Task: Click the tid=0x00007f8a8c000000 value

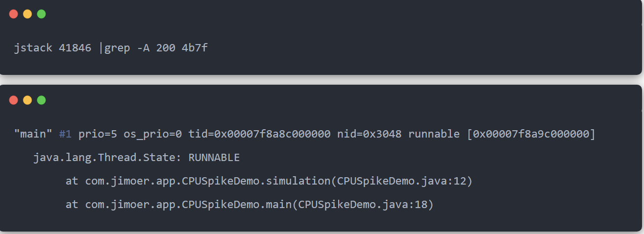Action: 259,134
